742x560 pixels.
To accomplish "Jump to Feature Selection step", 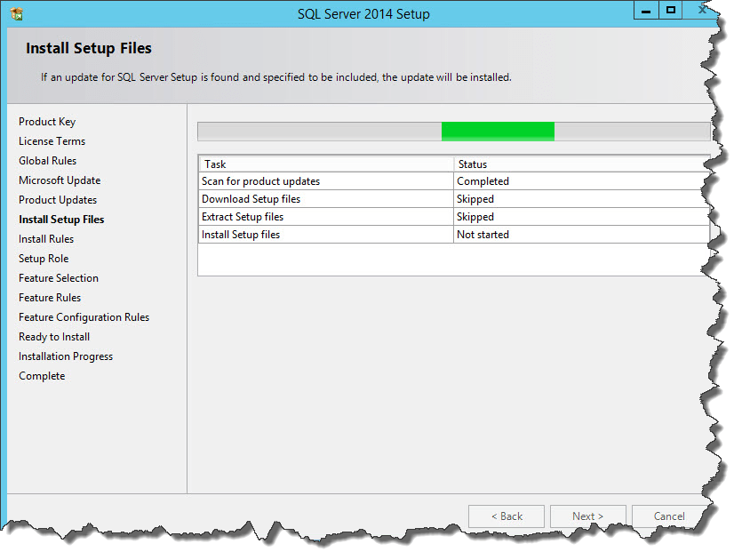I will [59, 278].
